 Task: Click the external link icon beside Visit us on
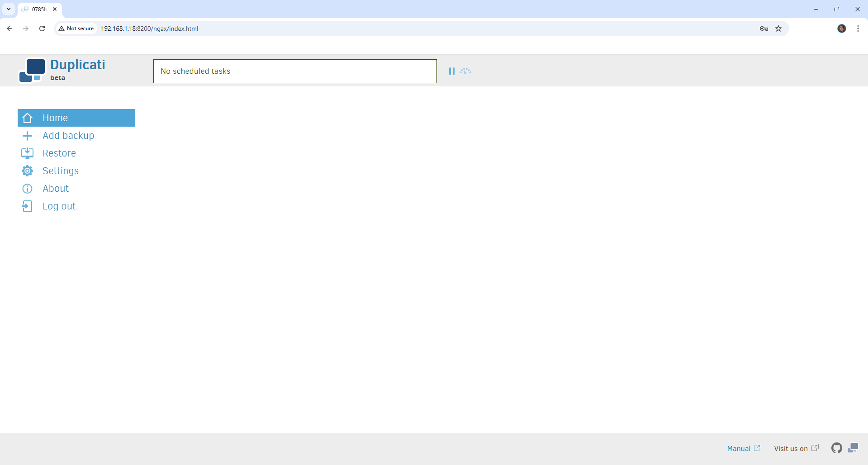point(815,447)
